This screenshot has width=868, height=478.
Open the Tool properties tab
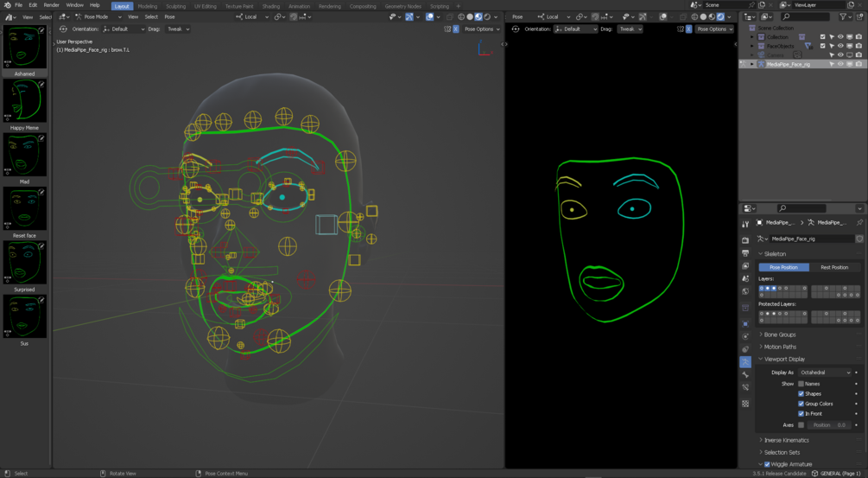point(745,224)
